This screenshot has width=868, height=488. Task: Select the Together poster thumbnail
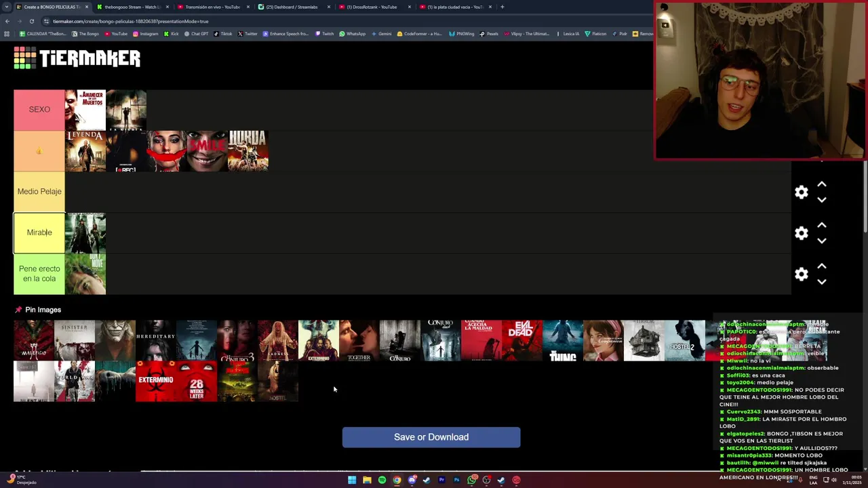[359, 340]
